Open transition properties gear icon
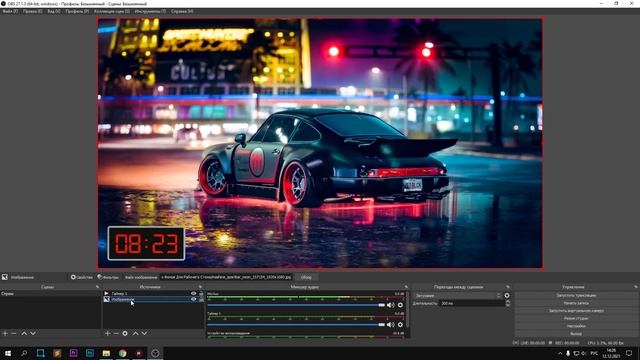 tap(507, 296)
